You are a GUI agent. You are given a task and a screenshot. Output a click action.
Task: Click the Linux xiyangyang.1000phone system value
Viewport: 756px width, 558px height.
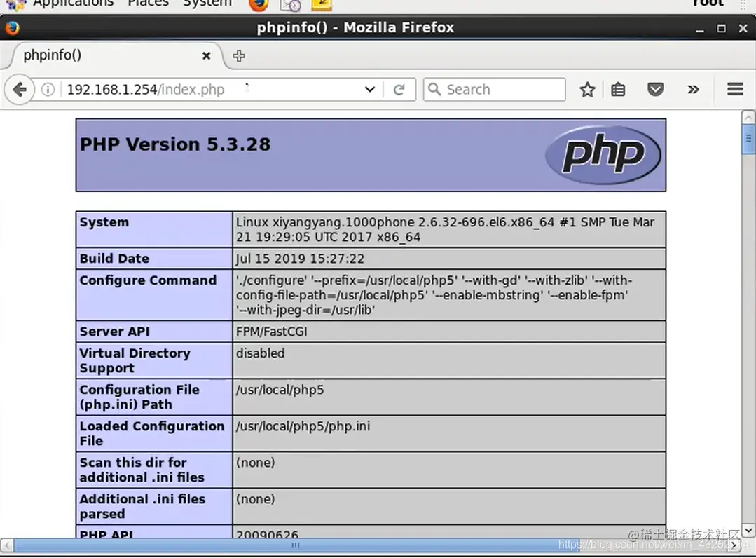(x=444, y=229)
